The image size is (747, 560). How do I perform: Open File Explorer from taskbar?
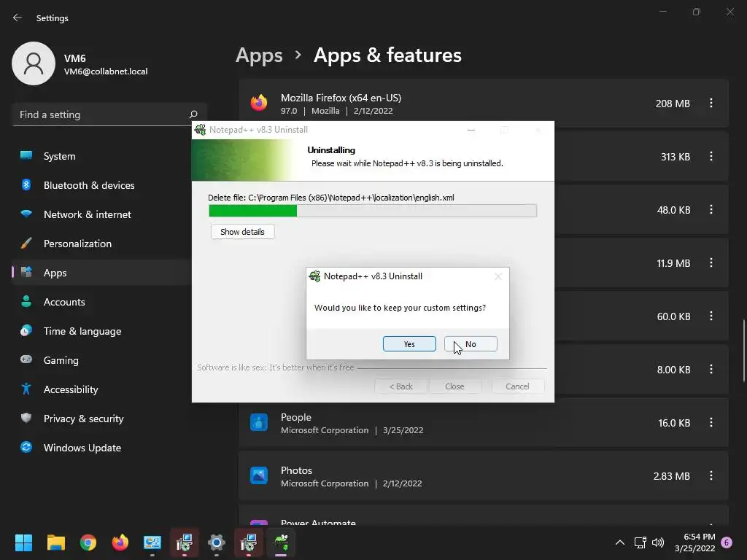tap(55, 542)
